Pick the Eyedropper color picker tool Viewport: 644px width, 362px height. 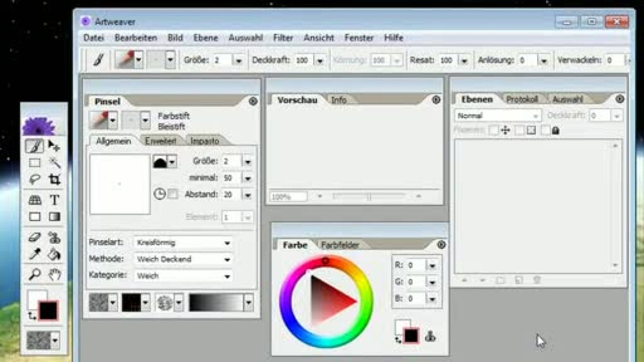pyautogui.click(x=35, y=255)
